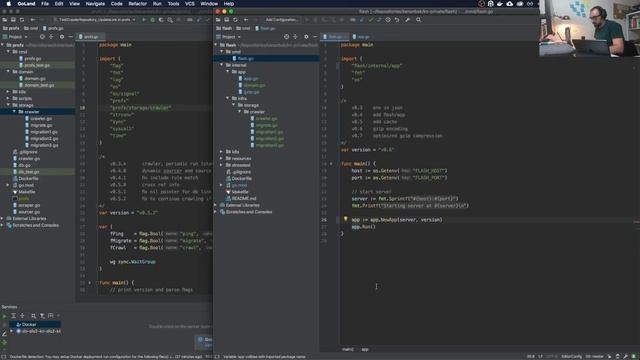Open the Apple menu
Image resolution: width=640 pixels, height=360 pixels.
coord(8,4)
